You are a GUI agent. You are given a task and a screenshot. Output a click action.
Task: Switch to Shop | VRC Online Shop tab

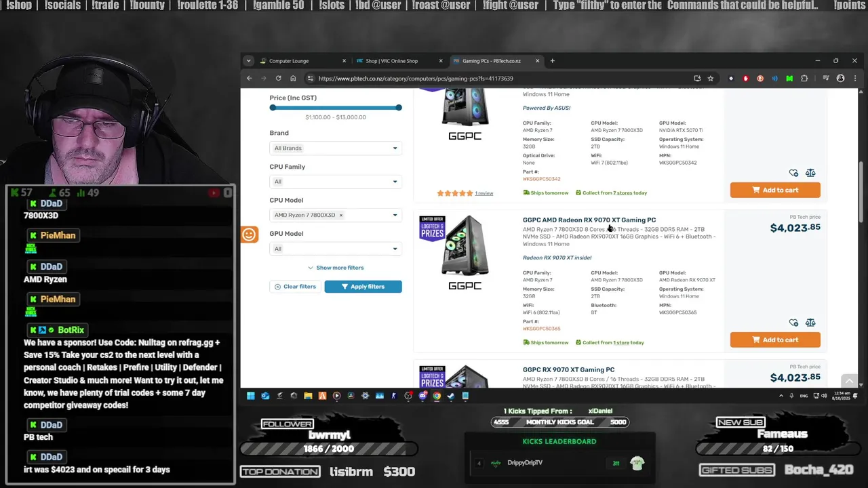[x=399, y=61]
